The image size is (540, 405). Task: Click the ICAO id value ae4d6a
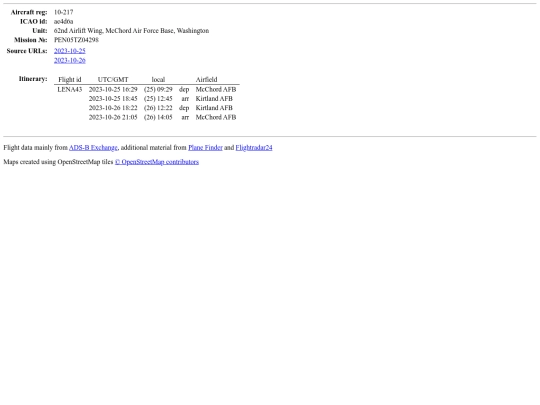pos(63,21)
